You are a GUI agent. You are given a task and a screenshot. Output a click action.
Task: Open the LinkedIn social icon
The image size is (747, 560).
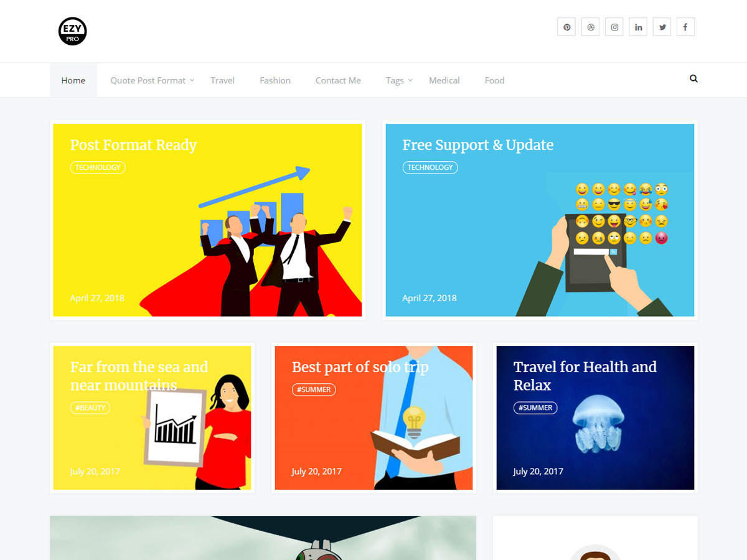(x=638, y=27)
